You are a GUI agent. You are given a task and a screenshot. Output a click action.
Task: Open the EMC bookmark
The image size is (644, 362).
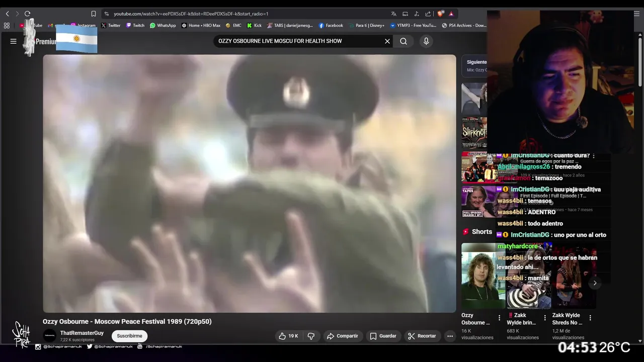tap(233, 25)
